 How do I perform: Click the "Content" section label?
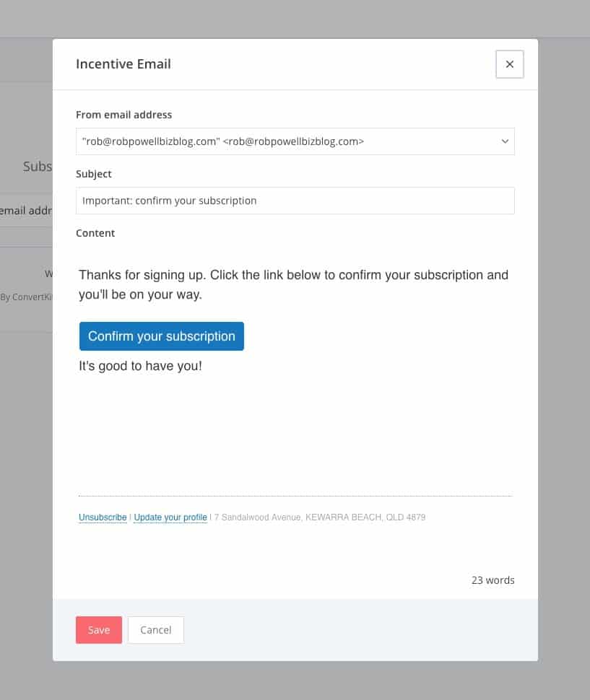pos(95,233)
